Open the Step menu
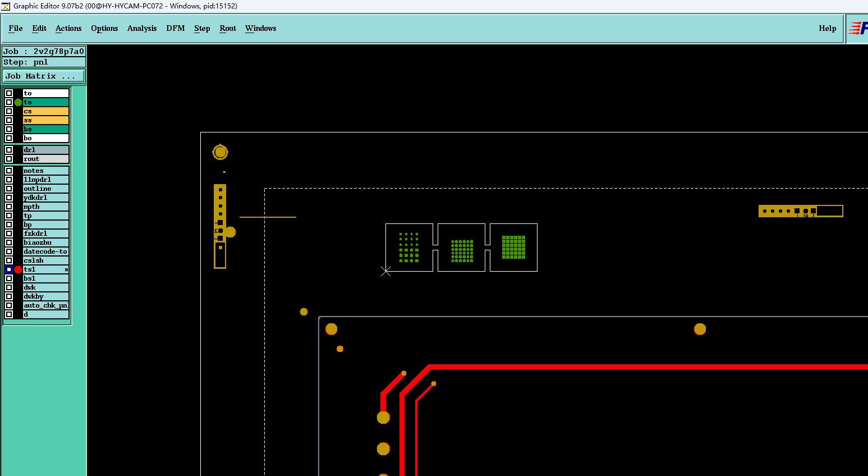868x476 pixels. 202,28
